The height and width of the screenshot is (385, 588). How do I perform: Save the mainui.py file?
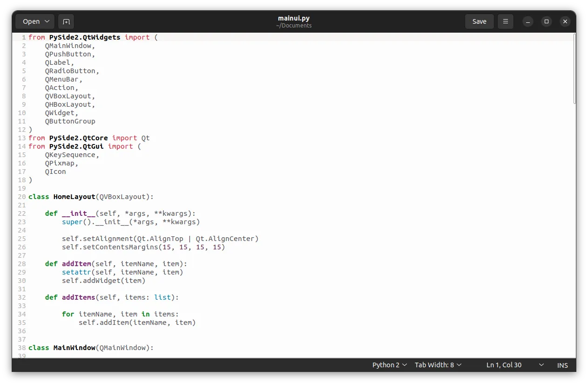[479, 21]
